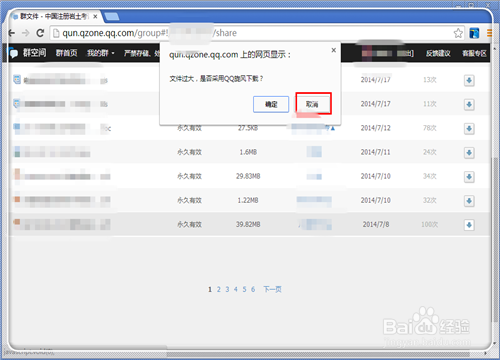Image resolution: width=500 pixels, height=360 pixels.
Task: Go to page 6 of file list
Action: [253, 289]
